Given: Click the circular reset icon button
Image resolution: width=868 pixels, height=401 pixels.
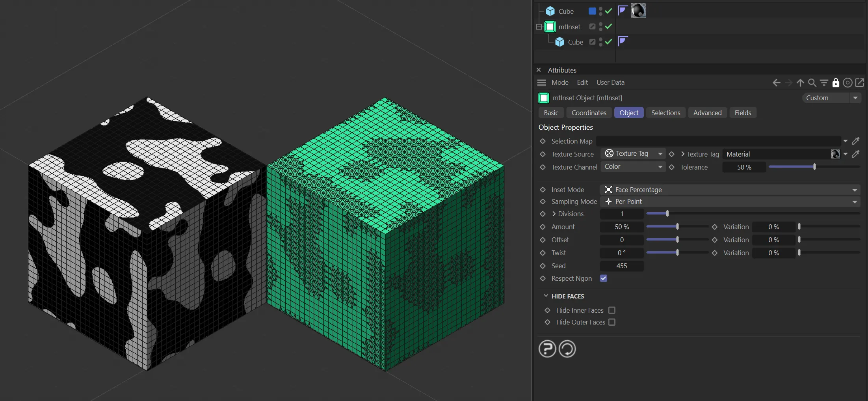Looking at the screenshot, I should (x=567, y=349).
